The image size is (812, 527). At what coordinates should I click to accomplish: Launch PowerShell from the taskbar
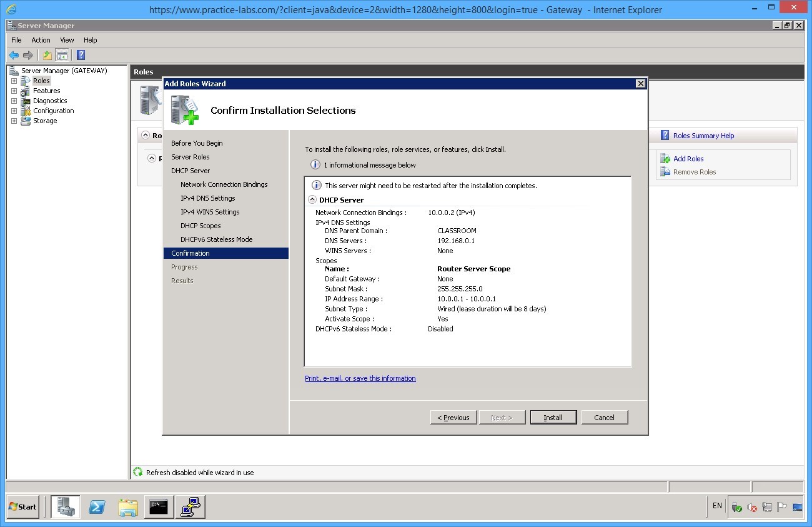97,507
